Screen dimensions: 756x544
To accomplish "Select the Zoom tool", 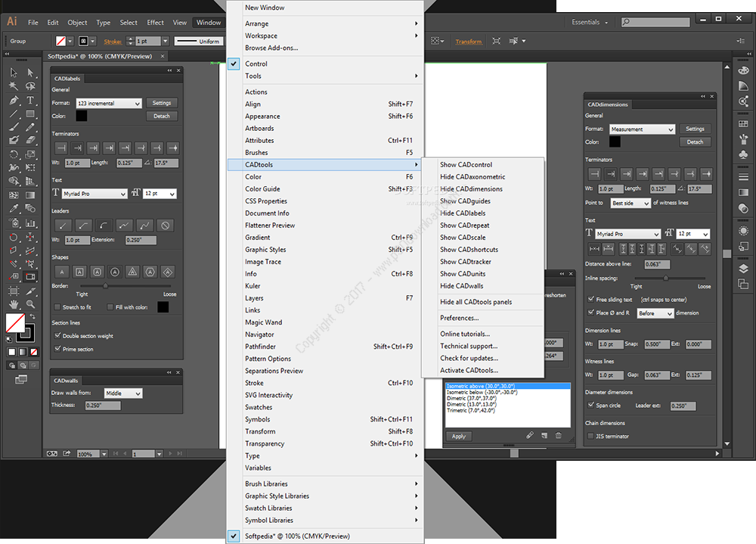I will [x=30, y=304].
